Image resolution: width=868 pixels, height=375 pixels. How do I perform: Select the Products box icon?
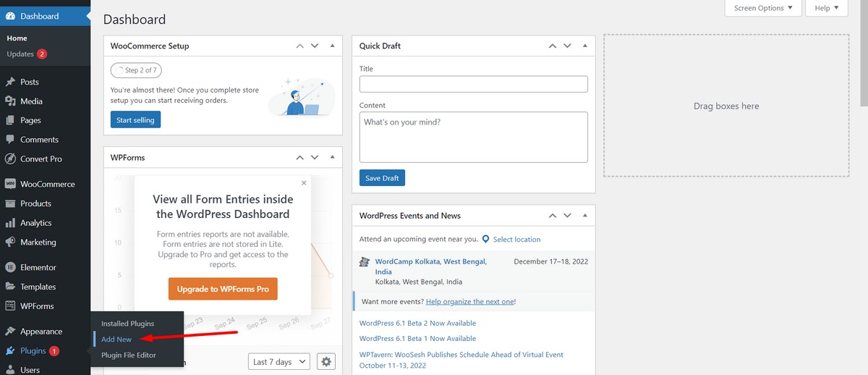10,203
